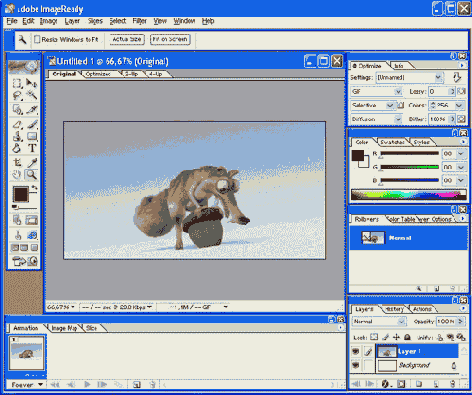472x395 pixels.
Task: Create a new layer from Layers panel
Action: tap(436, 384)
